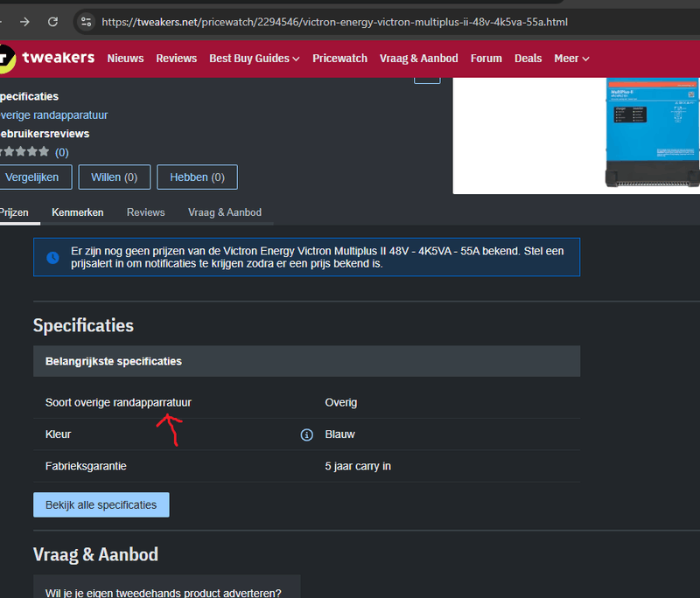700x598 pixels.
Task: Open Pricewatch in the navigation bar
Action: coord(339,59)
